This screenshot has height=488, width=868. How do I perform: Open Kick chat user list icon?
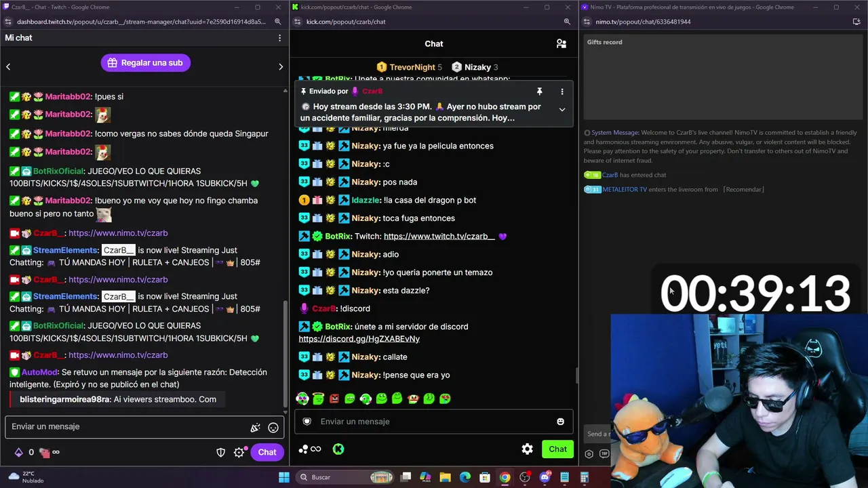pyautogui.click(x=561, y=43)
